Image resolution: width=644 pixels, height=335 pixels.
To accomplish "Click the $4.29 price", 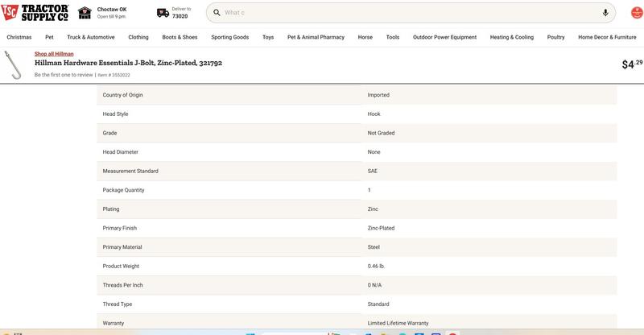I will [632, 64].
